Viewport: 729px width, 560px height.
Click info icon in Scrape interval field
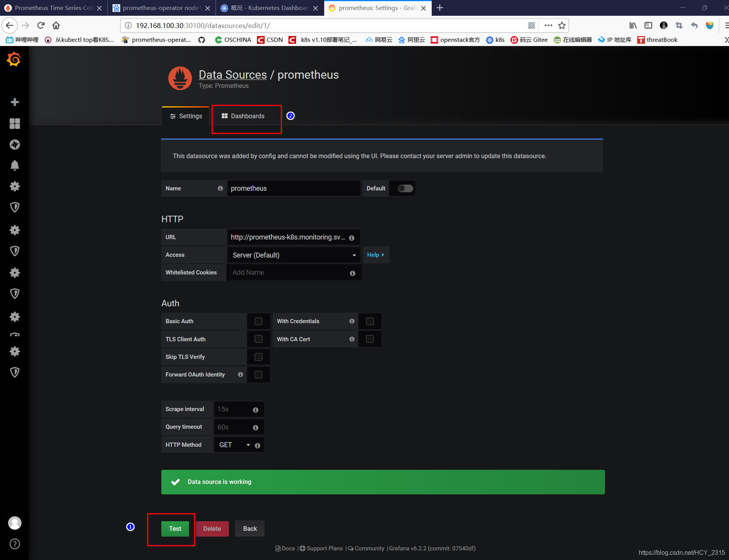coord(255,410)
